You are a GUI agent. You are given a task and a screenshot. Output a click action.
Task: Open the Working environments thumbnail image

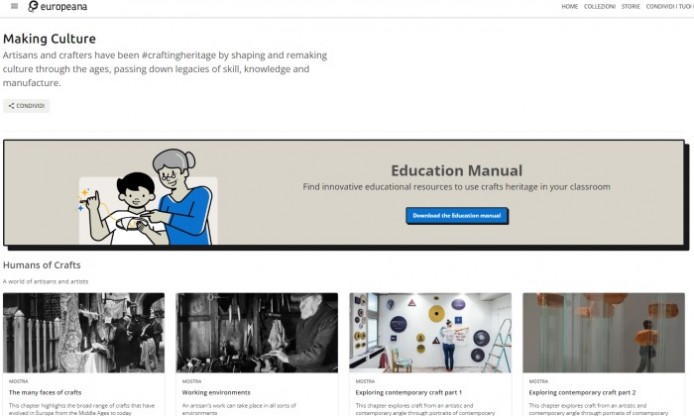click(x=257, y=332)
